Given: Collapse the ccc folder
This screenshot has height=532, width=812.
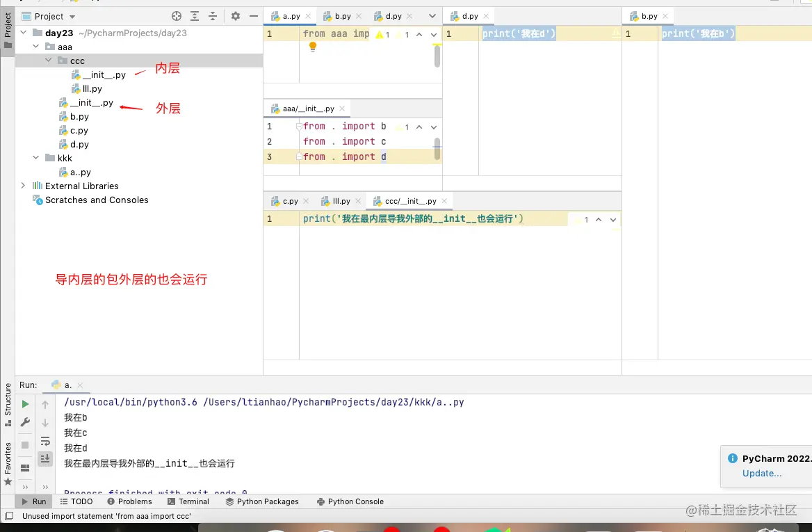Looking at the screenshot, I should point(48,61).
